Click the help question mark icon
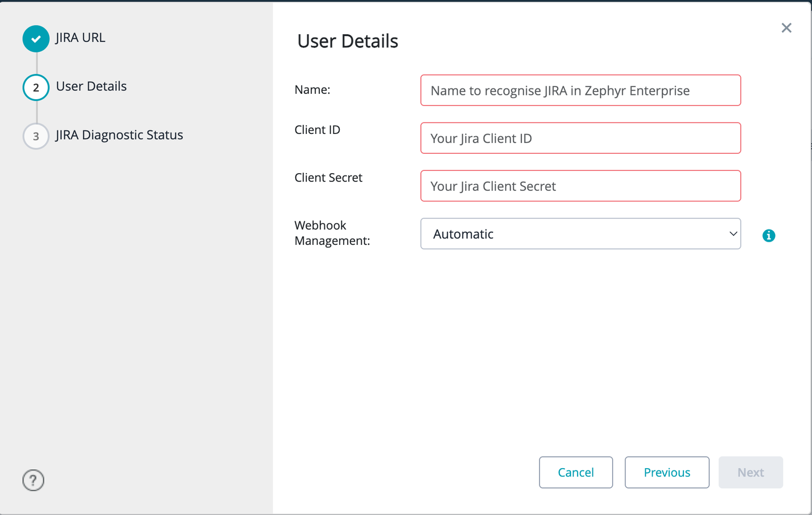 point(33,480)
